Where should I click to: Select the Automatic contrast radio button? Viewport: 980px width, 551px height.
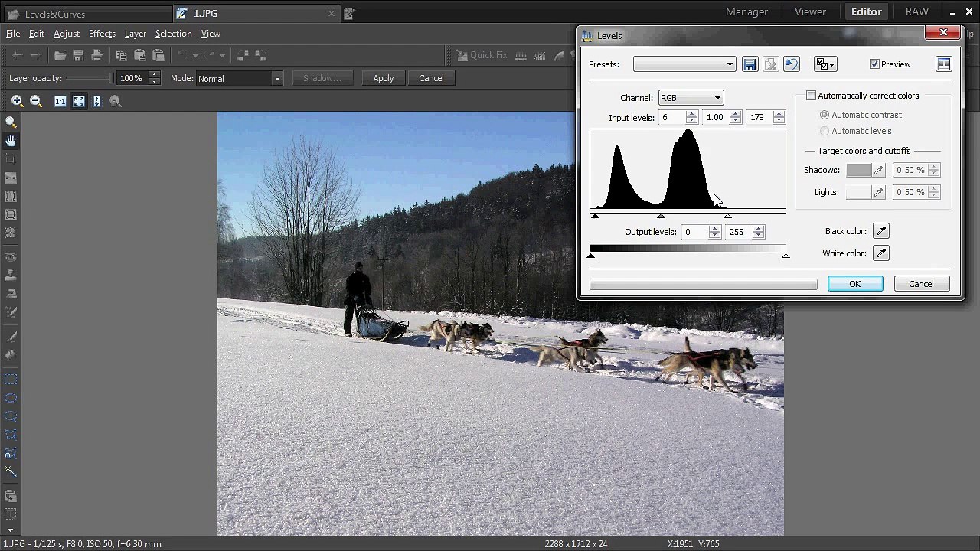pos(825,115)
